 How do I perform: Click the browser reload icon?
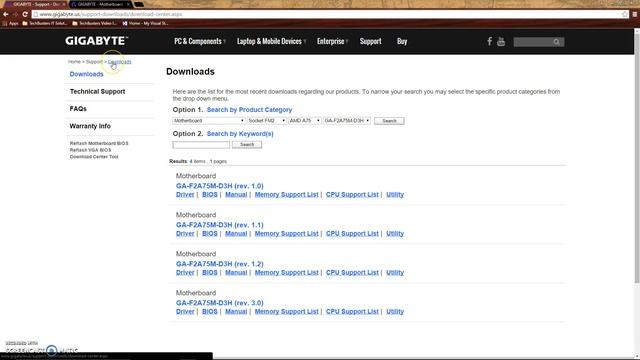25,14
